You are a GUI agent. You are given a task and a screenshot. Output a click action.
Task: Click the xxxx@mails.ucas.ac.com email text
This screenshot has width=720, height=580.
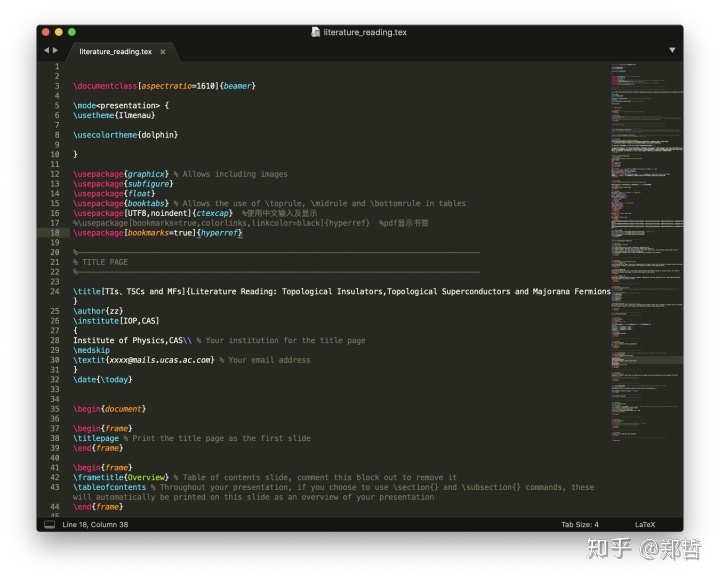[x=160, y=360]
